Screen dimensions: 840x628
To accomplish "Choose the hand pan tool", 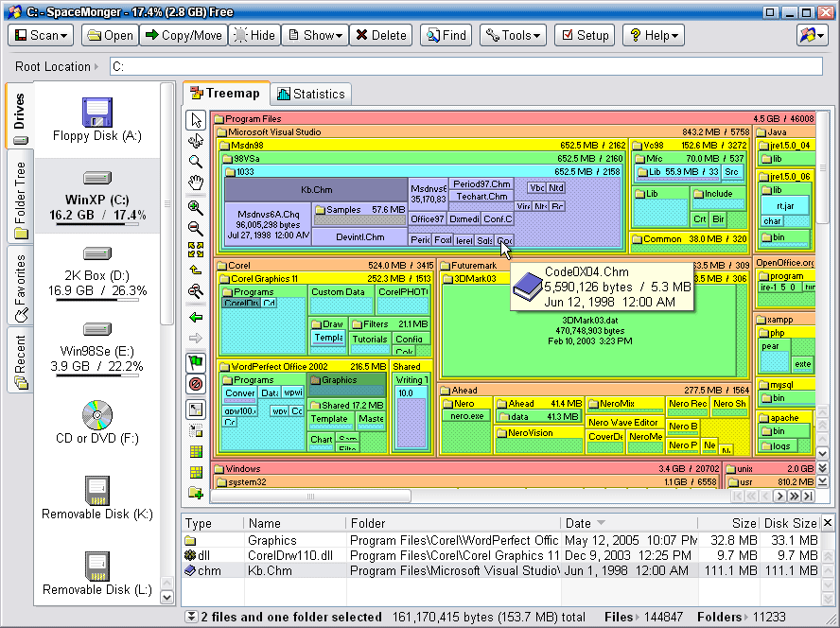I will 196,183.
